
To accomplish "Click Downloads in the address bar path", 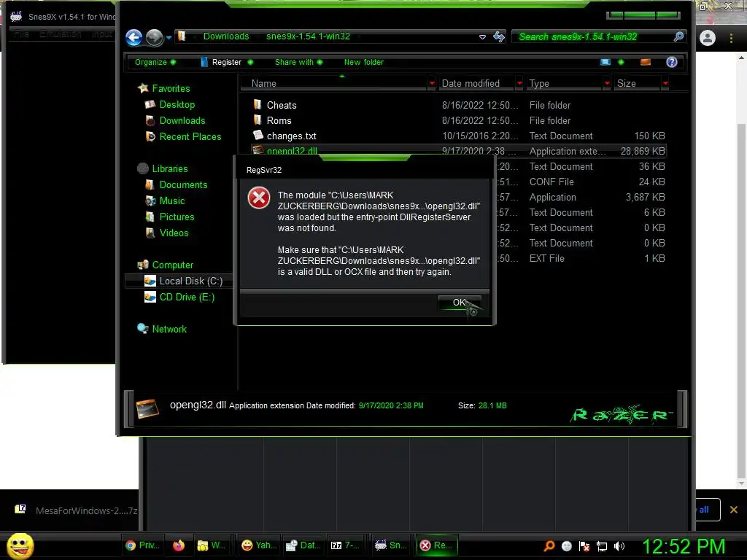I will click(x=226, y=36).
